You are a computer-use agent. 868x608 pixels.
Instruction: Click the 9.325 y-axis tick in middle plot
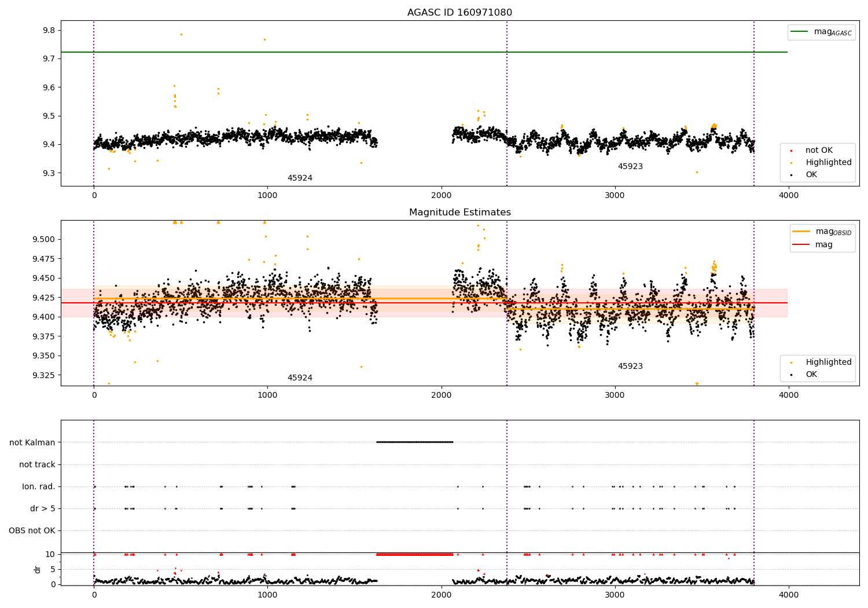point(44,375)
